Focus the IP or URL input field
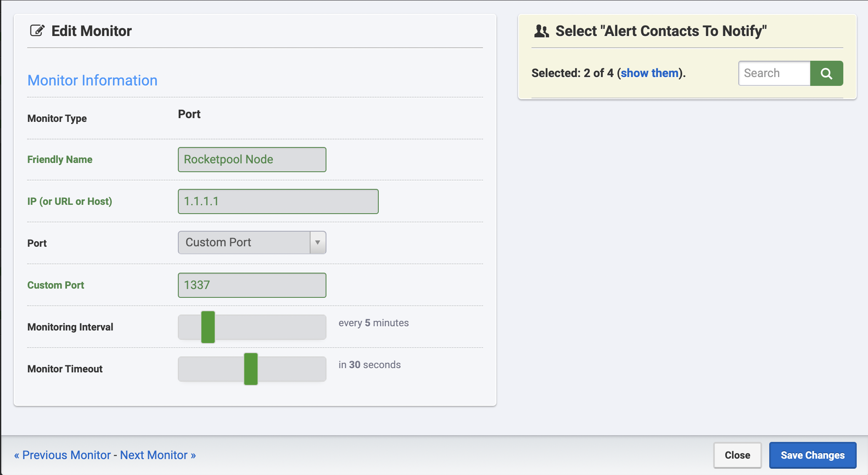This screenshot has width=868, height=475. click(278, 201)
